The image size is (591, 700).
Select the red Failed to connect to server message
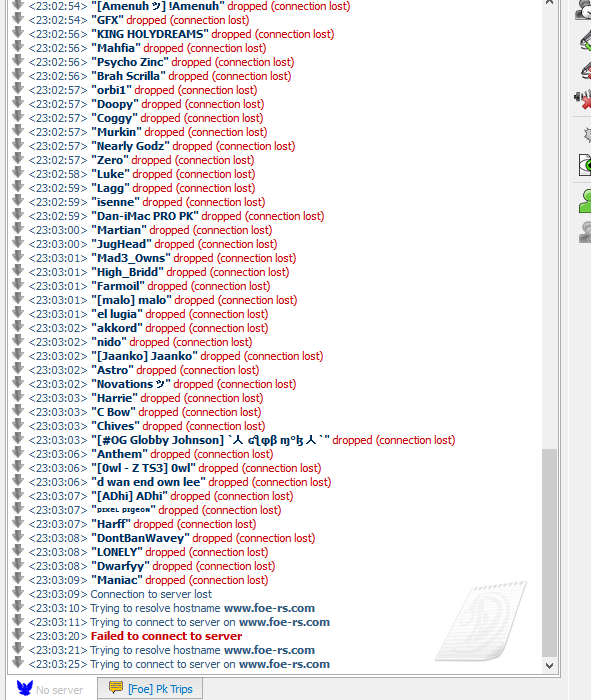tap(166, 636)
